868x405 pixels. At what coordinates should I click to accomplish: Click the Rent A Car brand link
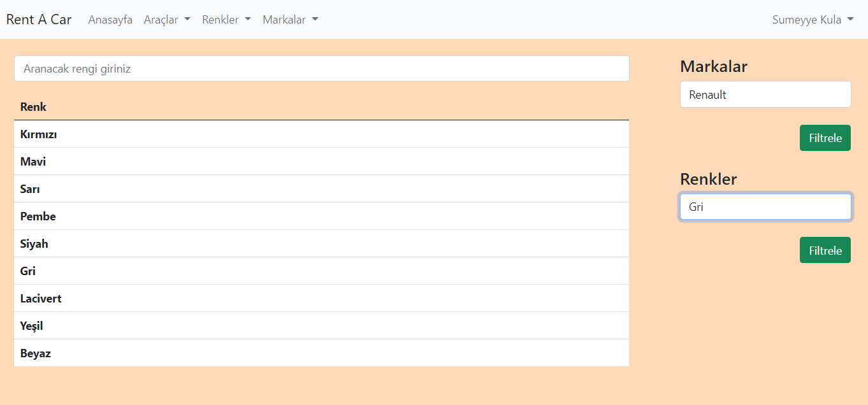[38, 19]
